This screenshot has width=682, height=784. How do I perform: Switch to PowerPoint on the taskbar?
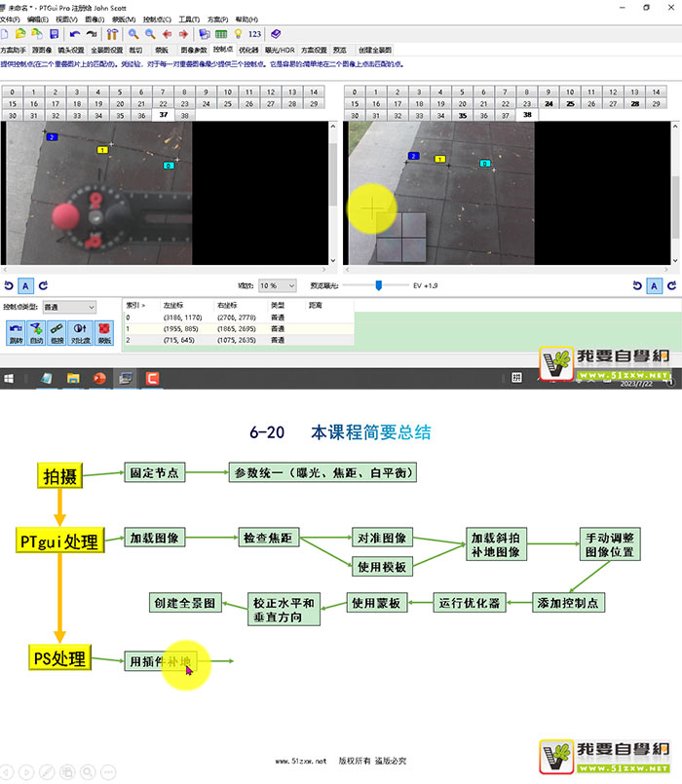coord(99,379)
